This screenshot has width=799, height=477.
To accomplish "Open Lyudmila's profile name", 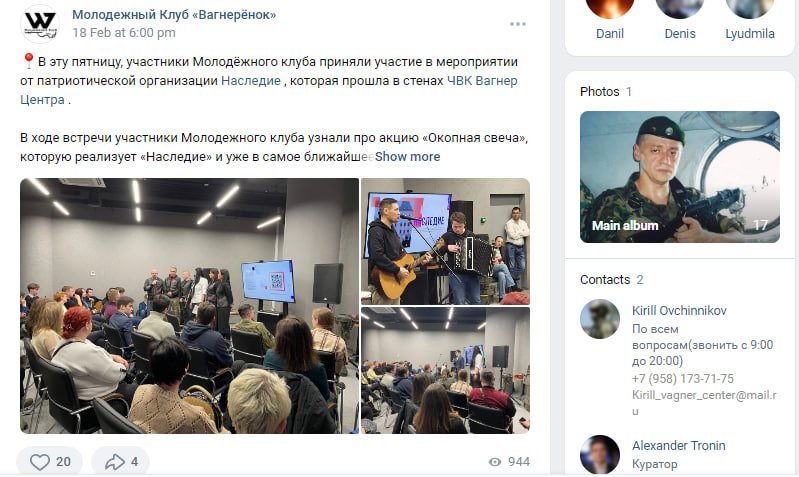I will point(750,34).
